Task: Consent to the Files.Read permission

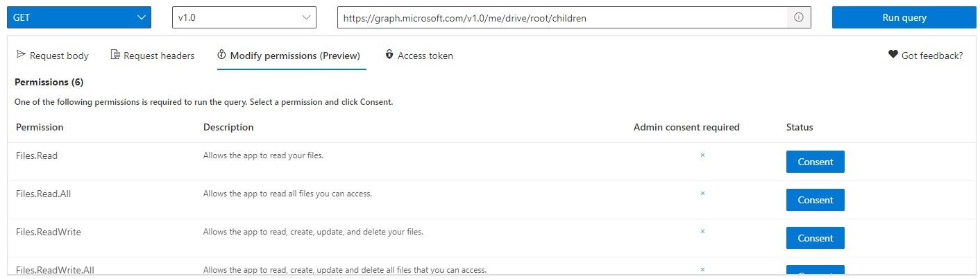Action: (815, 162)
